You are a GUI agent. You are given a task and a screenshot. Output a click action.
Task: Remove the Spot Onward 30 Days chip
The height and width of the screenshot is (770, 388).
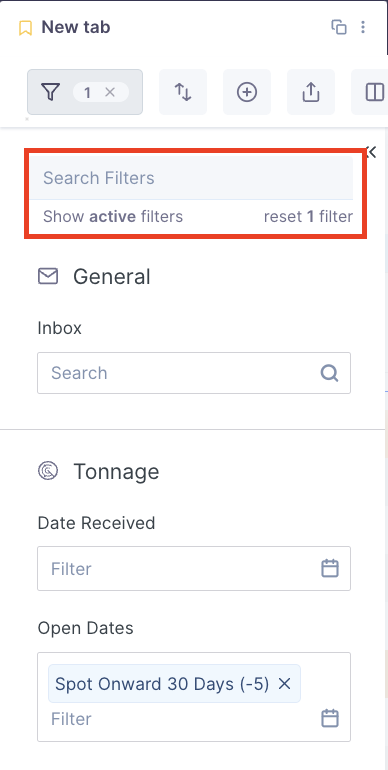pyautogui.click(x=285, y=684)
